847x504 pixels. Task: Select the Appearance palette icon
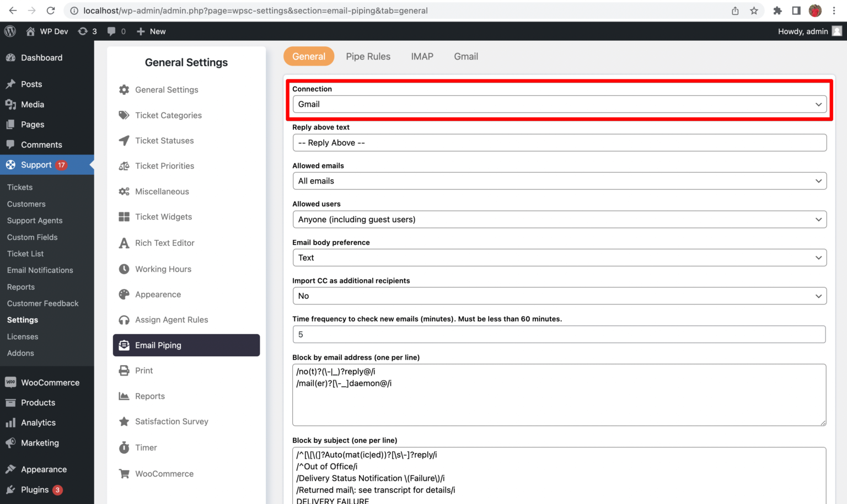coord(124,294)
